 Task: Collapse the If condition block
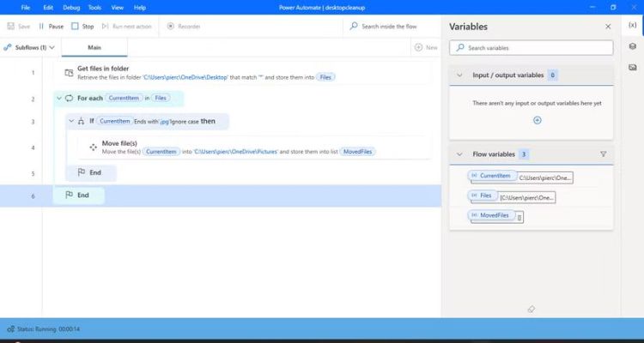(x=71, y=122)
